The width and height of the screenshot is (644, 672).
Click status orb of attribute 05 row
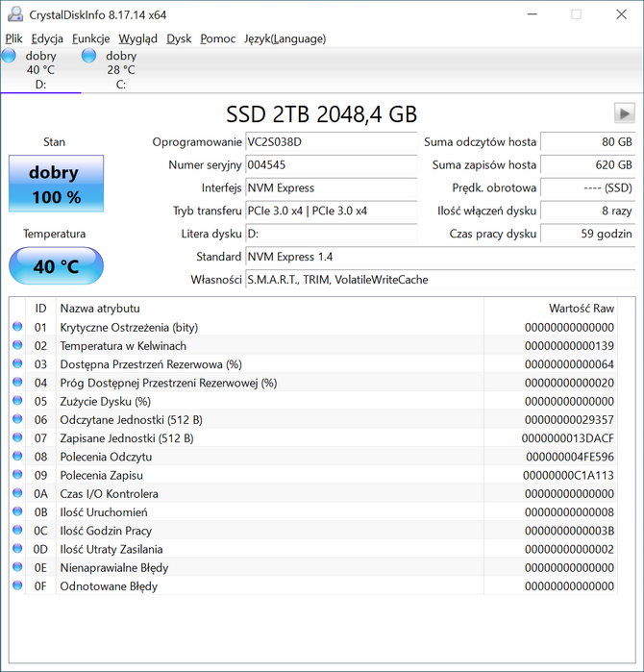pos(17,400)
